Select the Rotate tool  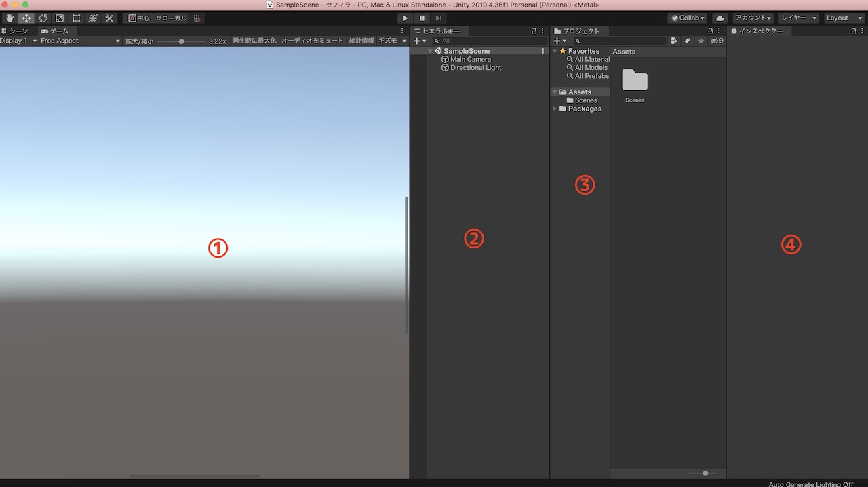click(x=42, y=18)
